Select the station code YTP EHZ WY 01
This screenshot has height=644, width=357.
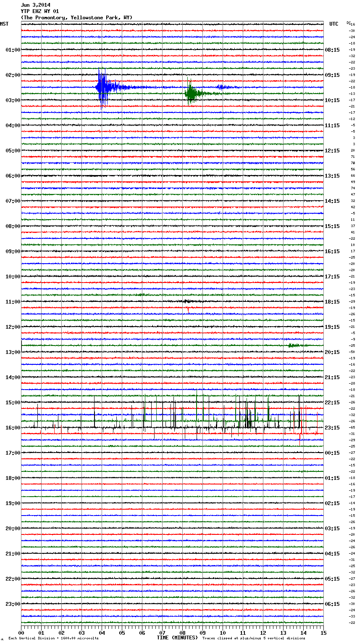click(x=40, y=11)
